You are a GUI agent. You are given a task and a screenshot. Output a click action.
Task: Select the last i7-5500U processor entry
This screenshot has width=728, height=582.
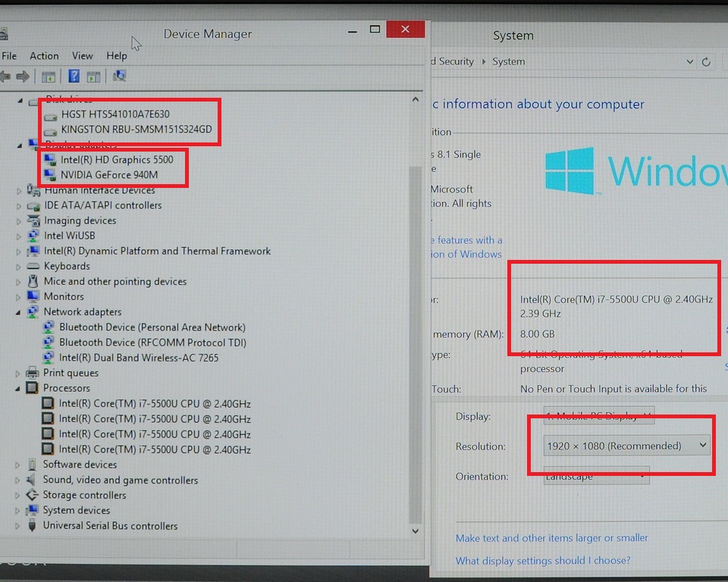155,449
